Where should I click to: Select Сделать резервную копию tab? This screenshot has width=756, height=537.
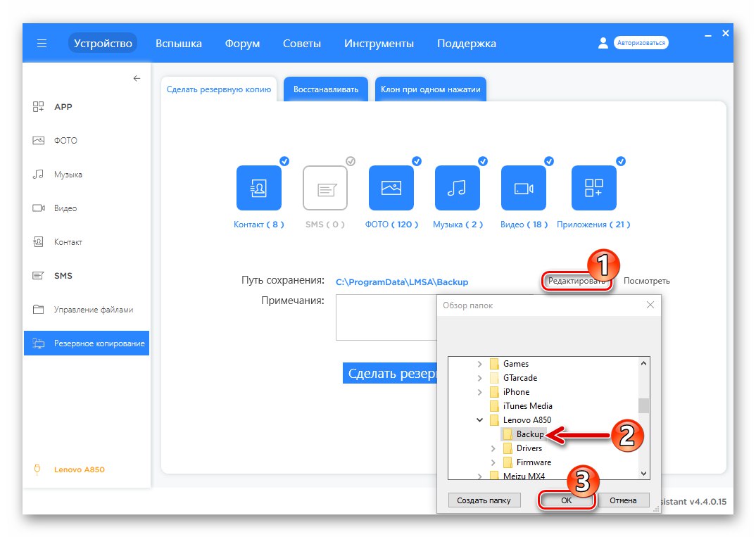pos(219,89)
